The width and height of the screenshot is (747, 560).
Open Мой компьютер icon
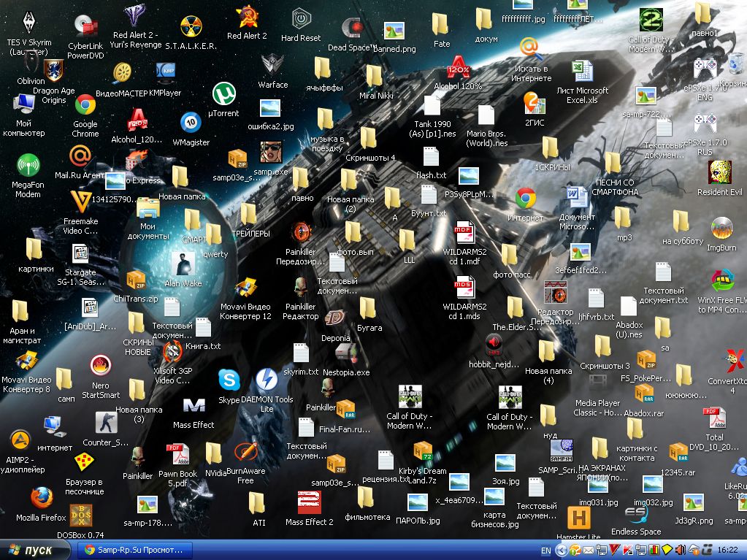[23, 104]
